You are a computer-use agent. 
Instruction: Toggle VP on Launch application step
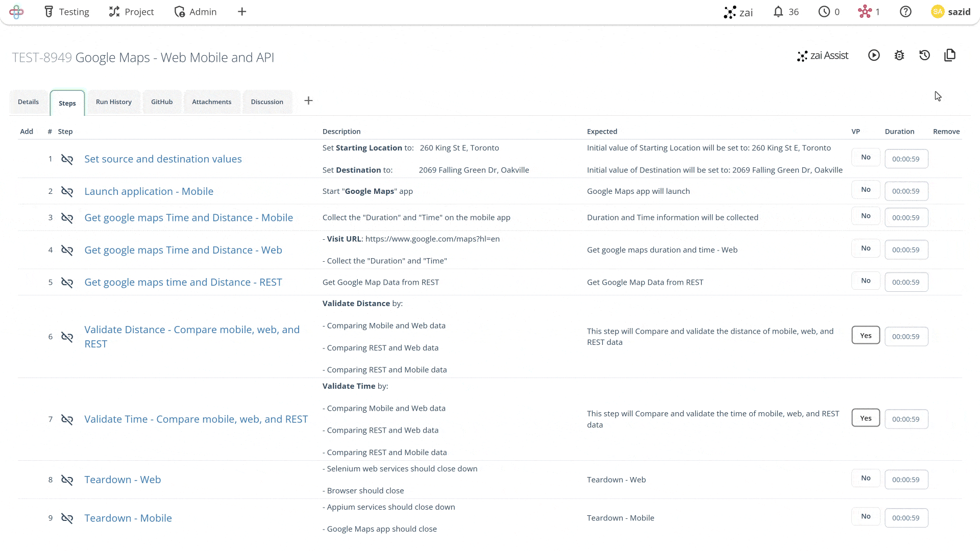(x=866, y=190)
